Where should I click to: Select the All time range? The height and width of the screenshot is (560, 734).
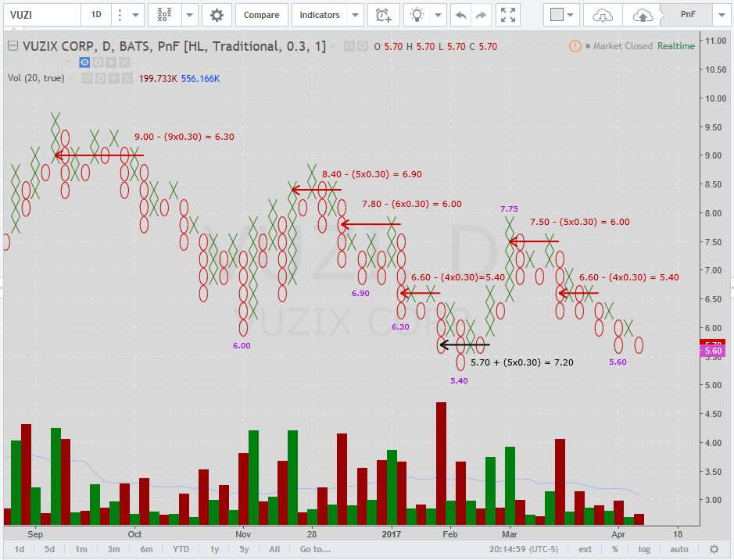[x=275, y=549]
